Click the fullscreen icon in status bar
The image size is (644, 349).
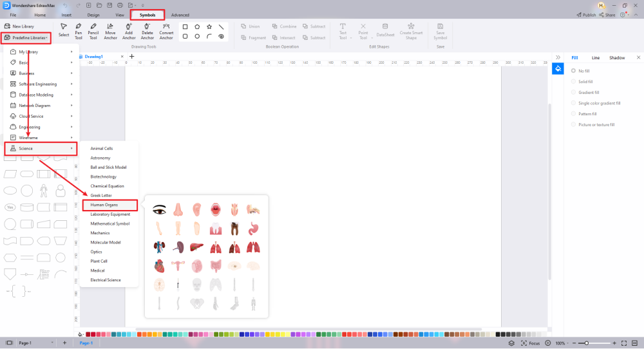click(624, 343)
